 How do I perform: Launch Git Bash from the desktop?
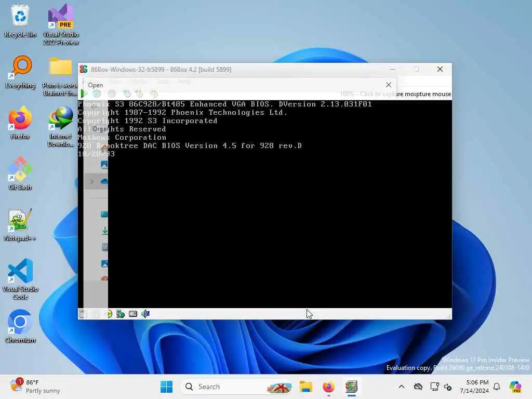[x=20, y=174]
